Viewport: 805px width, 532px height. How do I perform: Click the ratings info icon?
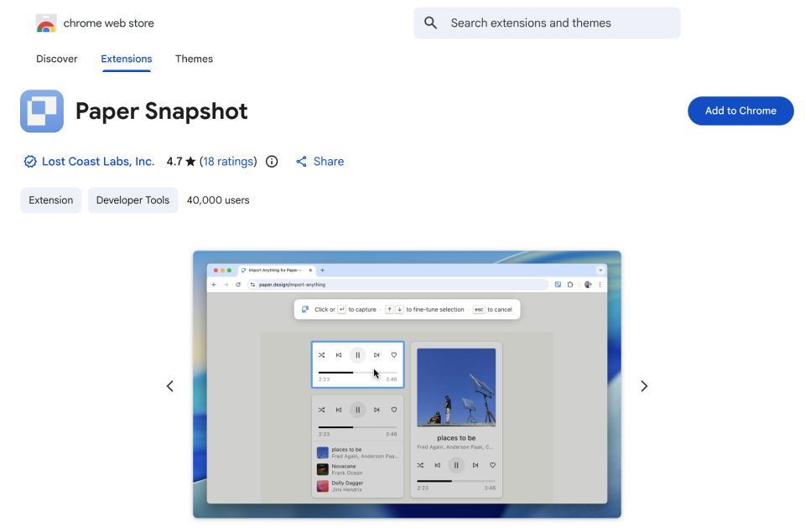click(x=272, y=162)
